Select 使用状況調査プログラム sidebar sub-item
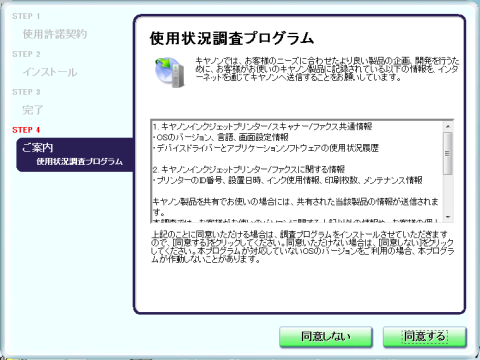The height and width of the screenshot is (360, 480). (80, 162)
